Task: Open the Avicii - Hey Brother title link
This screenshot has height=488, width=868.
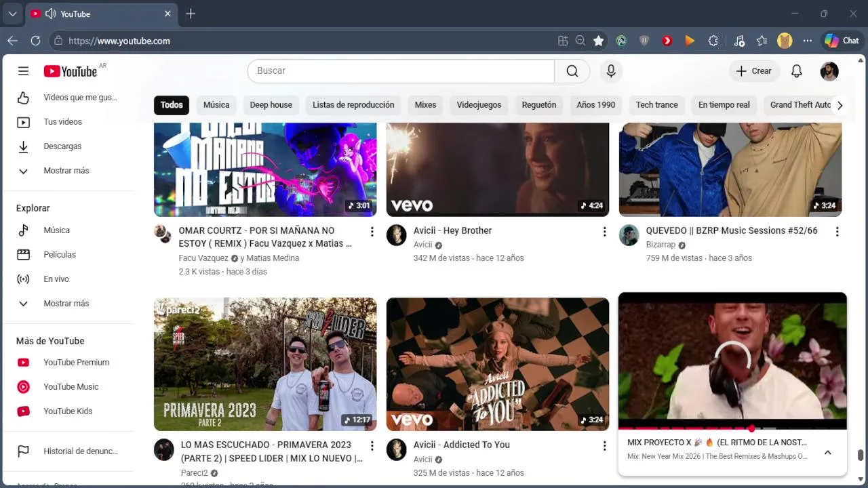Action: [x=452, y=230]
